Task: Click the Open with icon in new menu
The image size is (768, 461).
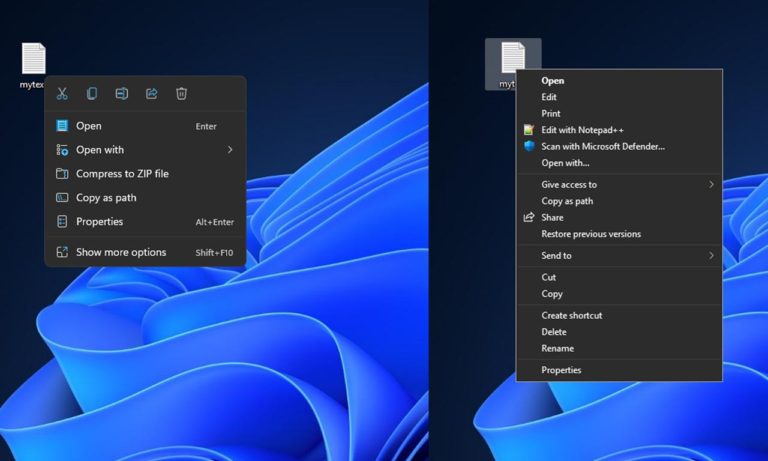Action: pos(62,150)
